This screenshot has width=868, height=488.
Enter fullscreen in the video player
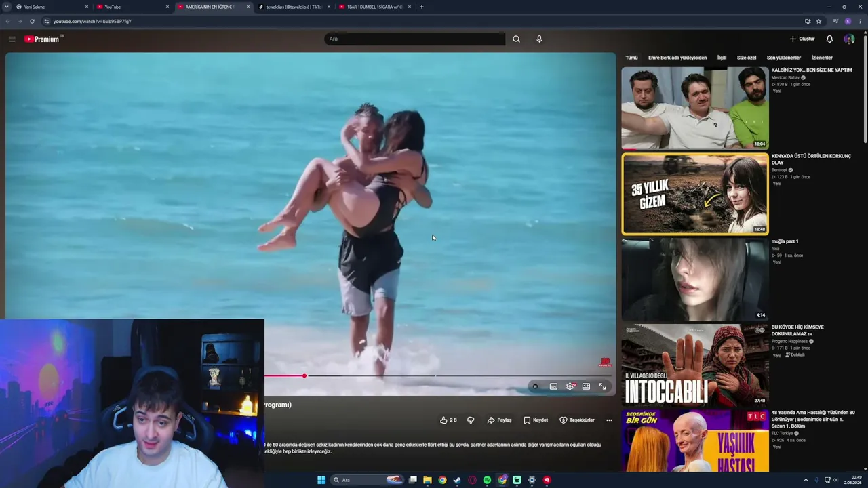602,386
